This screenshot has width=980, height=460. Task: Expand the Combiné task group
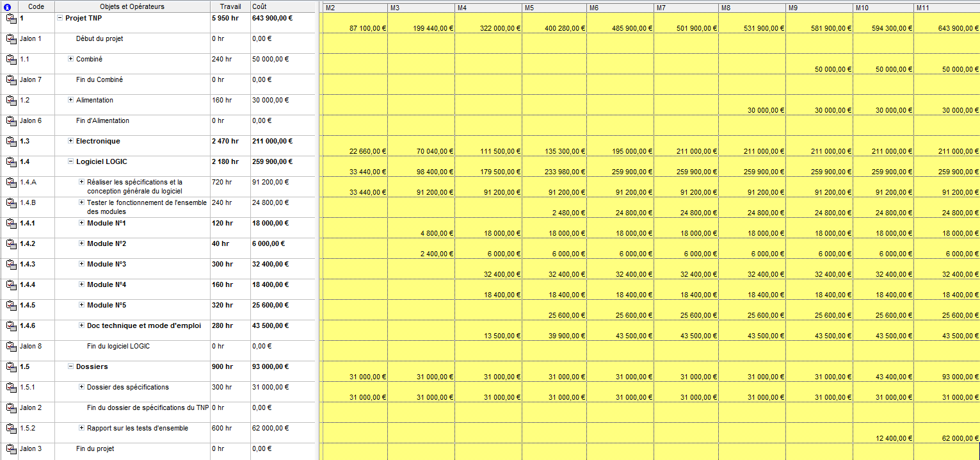point(70,60)
